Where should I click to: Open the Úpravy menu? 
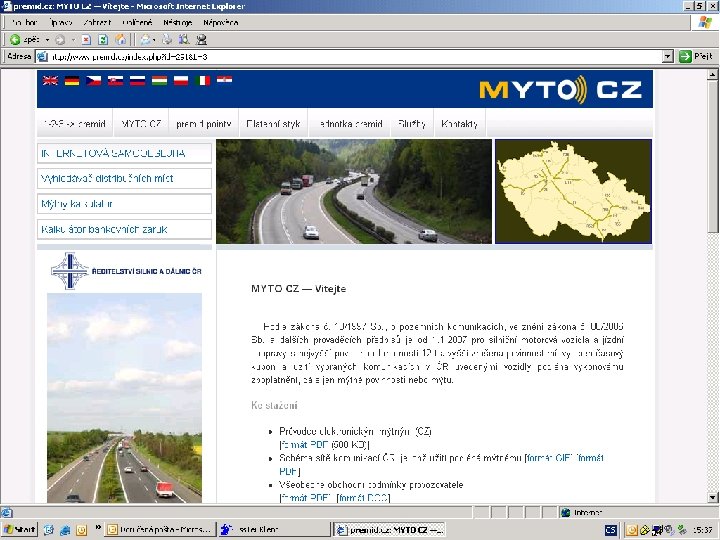[61, 22]
